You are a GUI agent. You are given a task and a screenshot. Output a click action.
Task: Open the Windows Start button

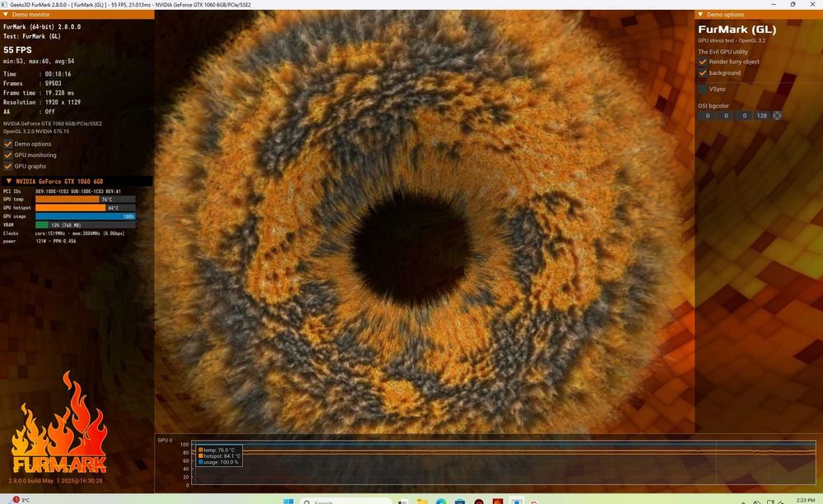pyautogui.click(x=288, y=501)
